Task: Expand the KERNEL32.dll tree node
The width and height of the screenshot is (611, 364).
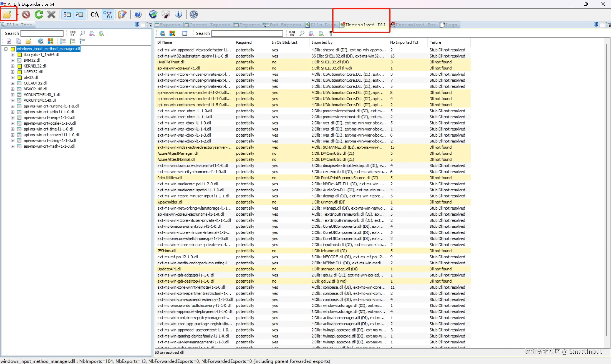Action: (x=13, y=66)
